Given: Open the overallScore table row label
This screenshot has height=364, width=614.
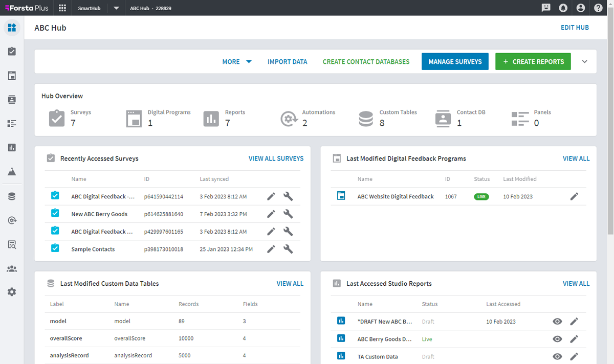Looking at the screenshot, I should pyautogui.click(x=66, y=338).
